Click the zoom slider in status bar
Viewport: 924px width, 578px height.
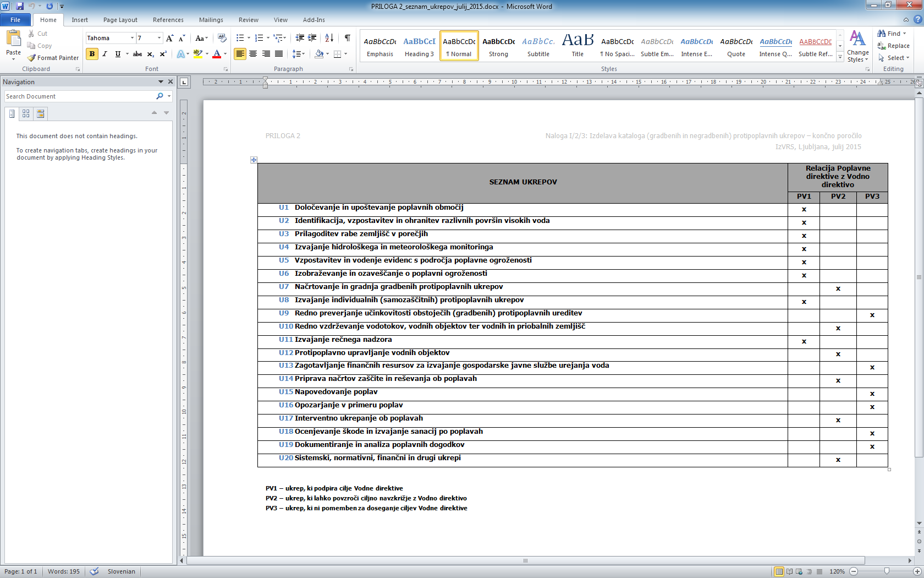point(886,571)
